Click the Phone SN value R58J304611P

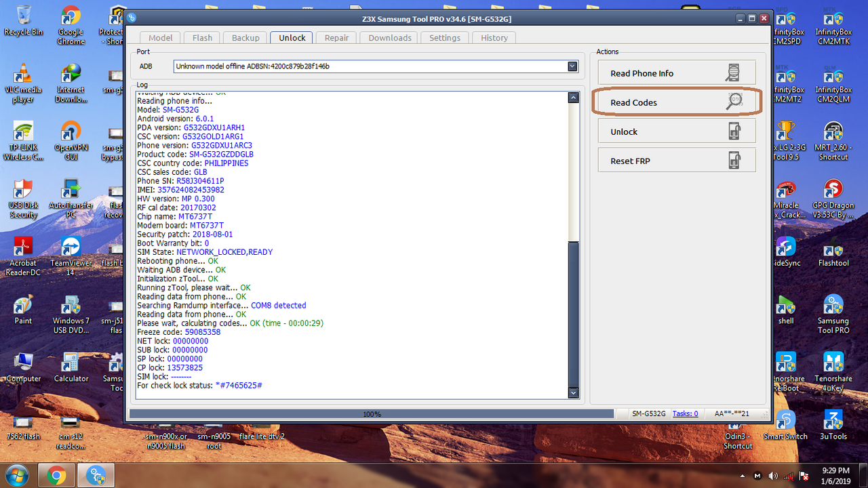(x=200, y=181)
